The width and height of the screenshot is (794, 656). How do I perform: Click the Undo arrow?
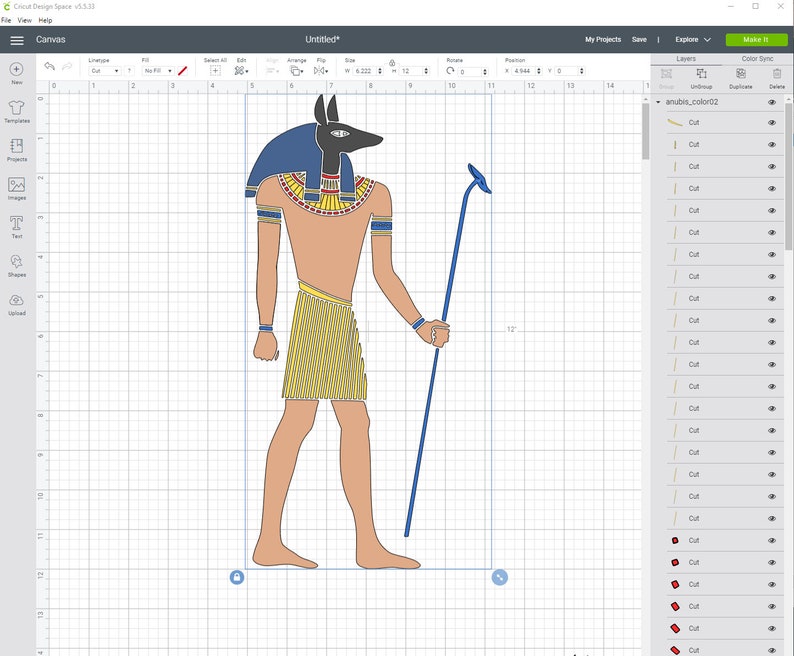[x=49, y=66]
